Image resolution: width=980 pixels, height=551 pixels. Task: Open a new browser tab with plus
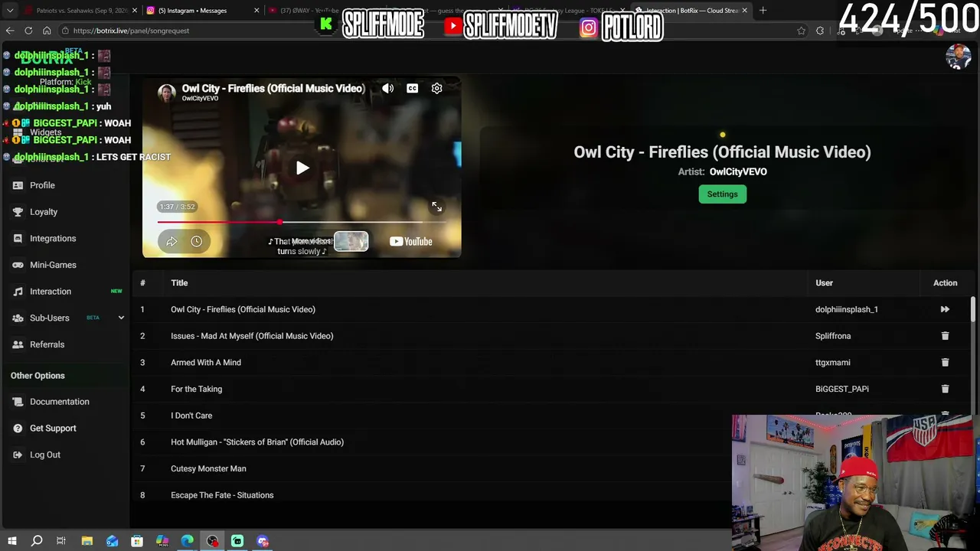click(763, 11)
